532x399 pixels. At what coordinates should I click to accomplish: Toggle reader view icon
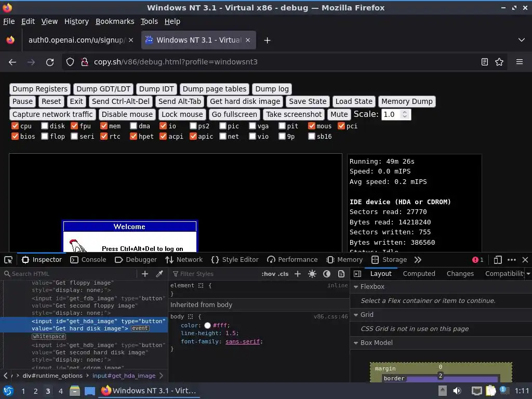click(x=485, y=62)
